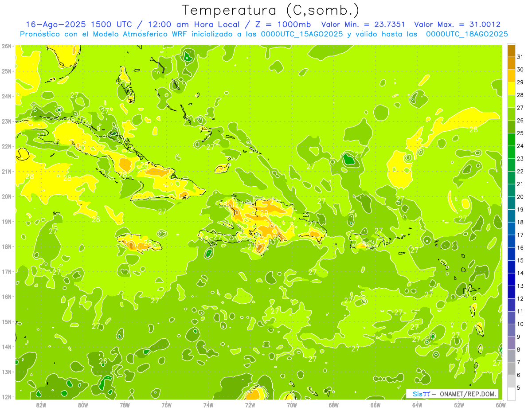Click the color bar segment between 29 and 30
The width and height of the screenshot is (532, 411).
click(x=511, y=76)
